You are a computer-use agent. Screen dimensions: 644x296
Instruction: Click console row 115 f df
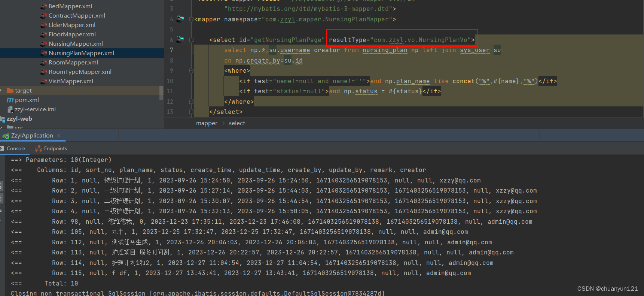coord(241,273)
